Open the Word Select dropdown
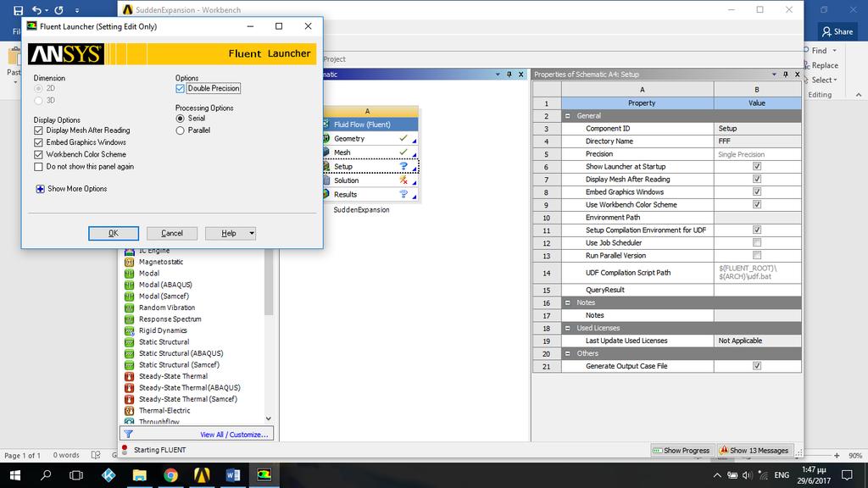868x488 pixels. [824, 80]
